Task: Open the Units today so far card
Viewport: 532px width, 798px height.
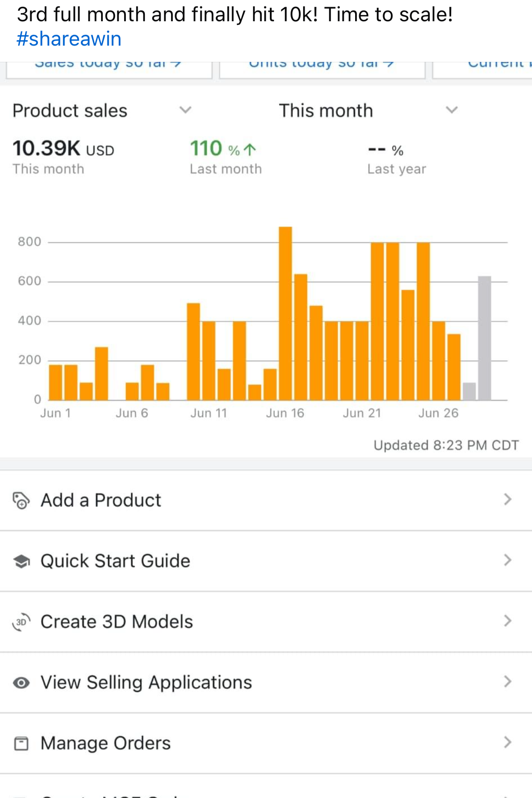Action: (x=322, y=67)
